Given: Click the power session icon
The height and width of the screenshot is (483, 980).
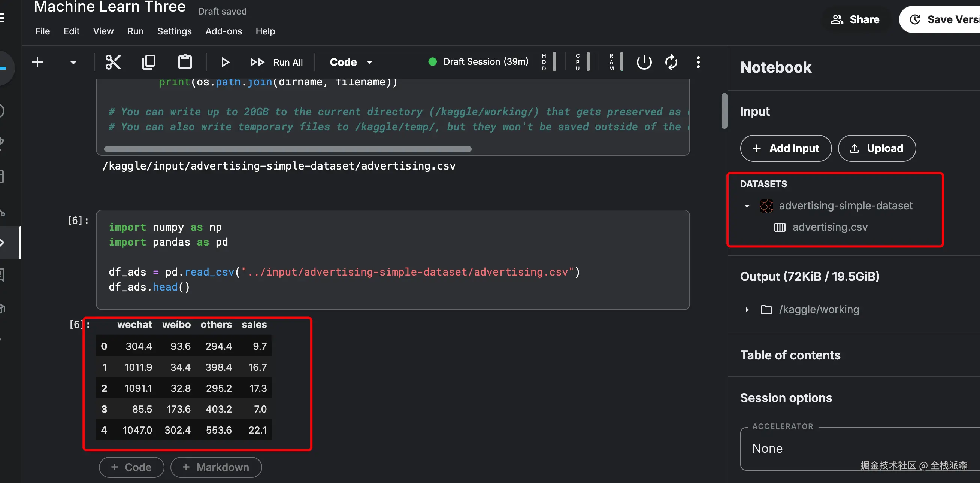Looking at the screenshot, I should click(644, 62).
